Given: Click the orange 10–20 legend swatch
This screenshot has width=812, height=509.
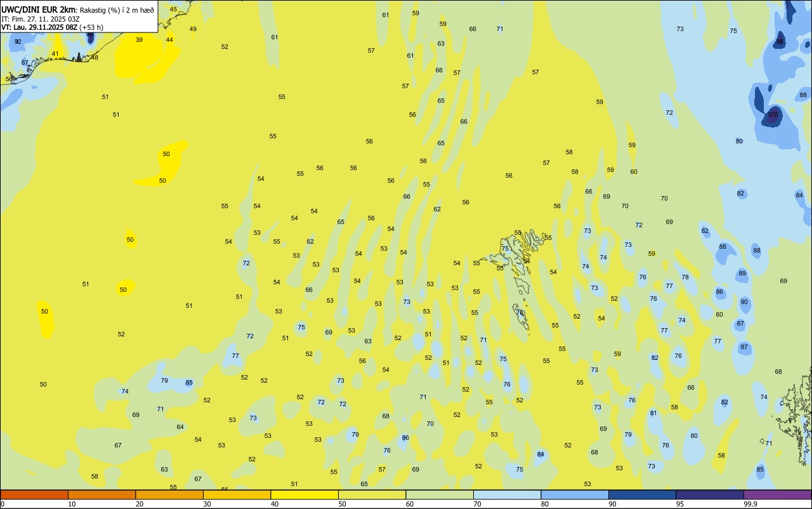Looking at the screenshot, I should pos(101,494).
